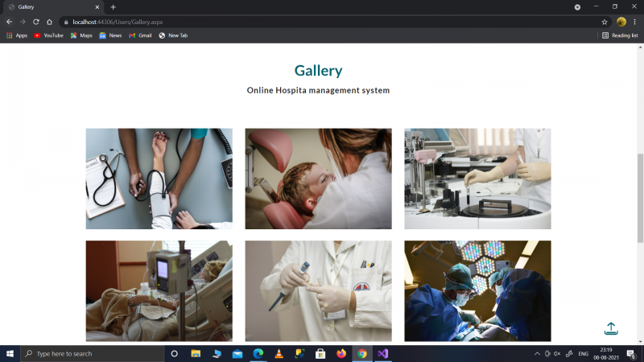Launch Visual Studio from the taskbar
The width and height of the screenshot is (644, 362).
(x=383, y=353)
